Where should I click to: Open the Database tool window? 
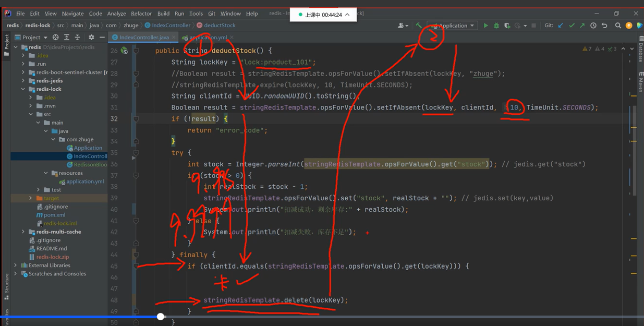641,50
